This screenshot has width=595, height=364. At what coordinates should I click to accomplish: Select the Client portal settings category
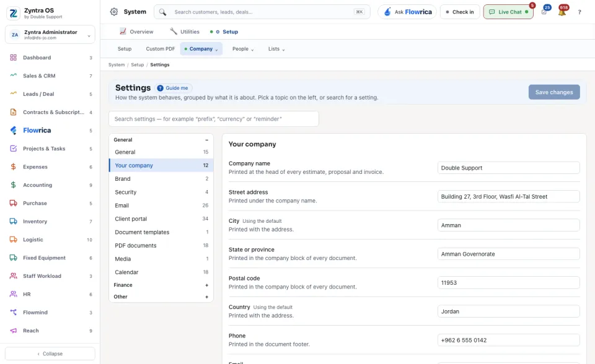pyautogui.click(x=161, y=219)
